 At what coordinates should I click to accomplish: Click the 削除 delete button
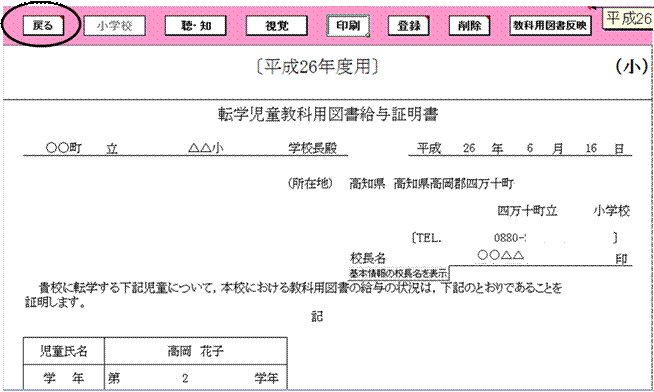(469, 26)
